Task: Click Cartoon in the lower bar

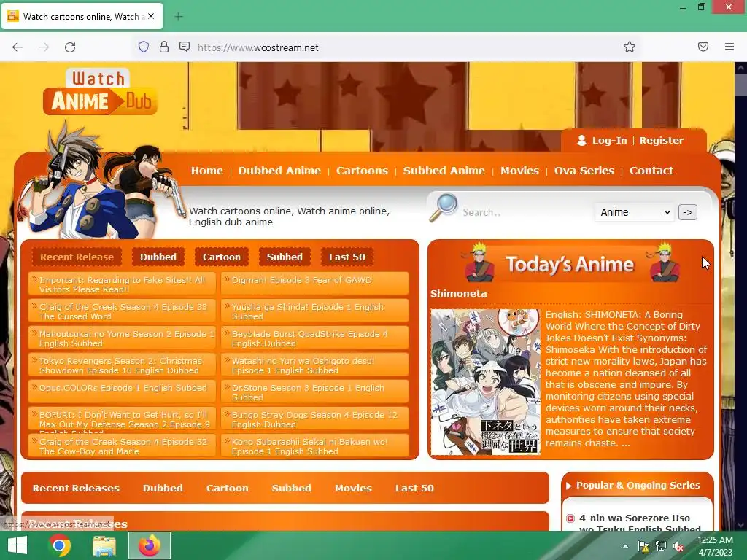Action: coord(228,488)
